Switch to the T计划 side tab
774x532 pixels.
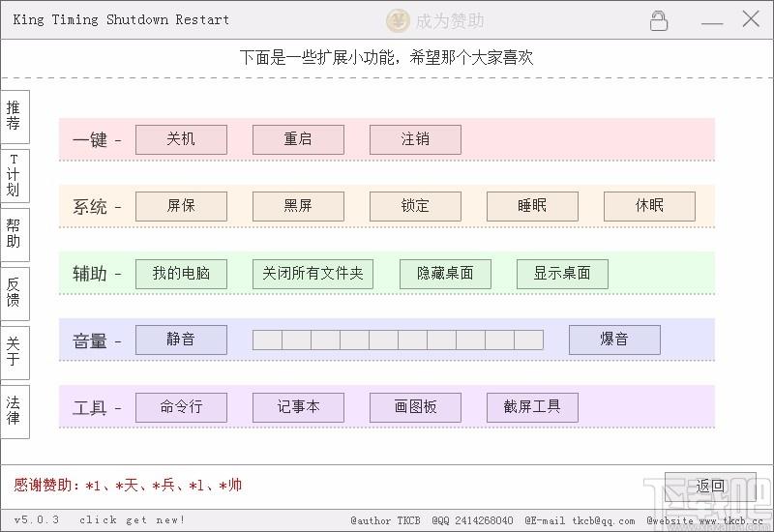coord(15,176)
